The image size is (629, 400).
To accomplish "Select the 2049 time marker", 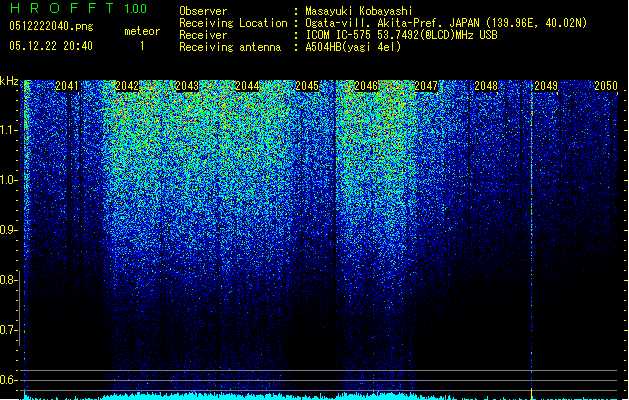I will click(546, 86).
